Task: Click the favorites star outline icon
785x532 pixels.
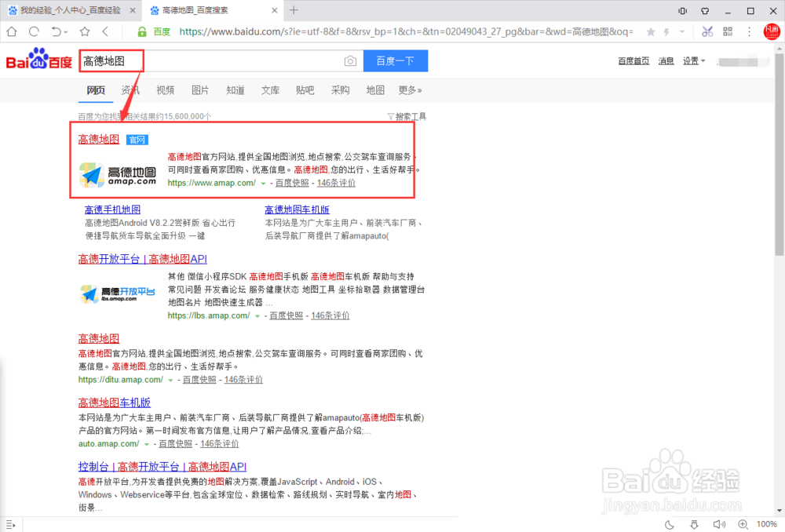Action: pyautogui.click(x=85, y=32)
